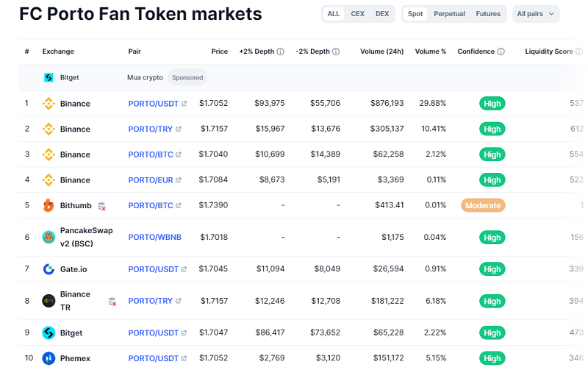Click the Confidence column info icon

pyautogui.click(x=501, y=52)
